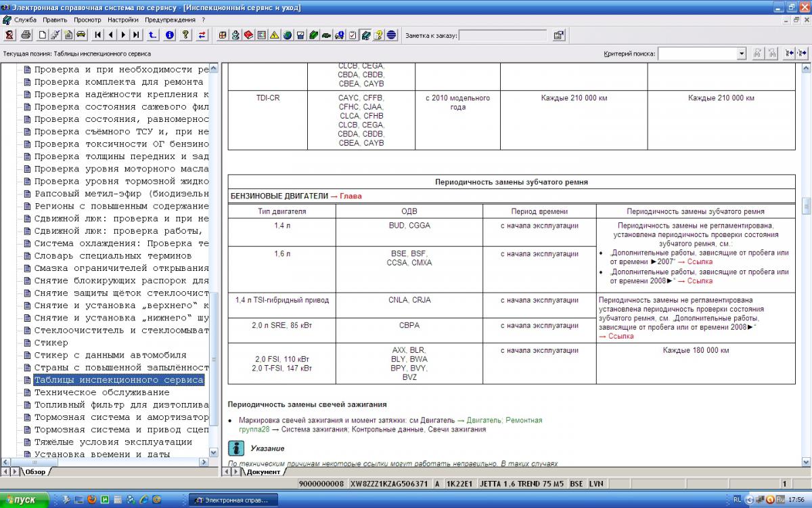The image size is (812, 508).
Task: Open 'Топливный фильтр для дизтоплива' tree item
Action: [121, 404]
